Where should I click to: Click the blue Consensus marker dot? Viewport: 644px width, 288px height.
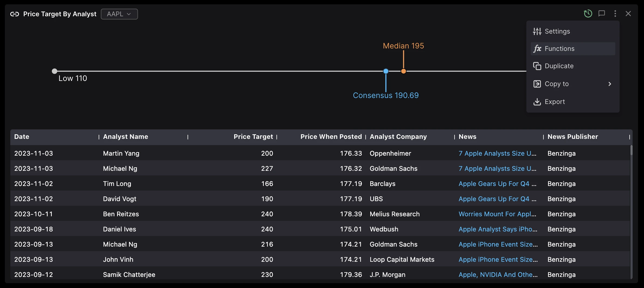tap(386, 71)
